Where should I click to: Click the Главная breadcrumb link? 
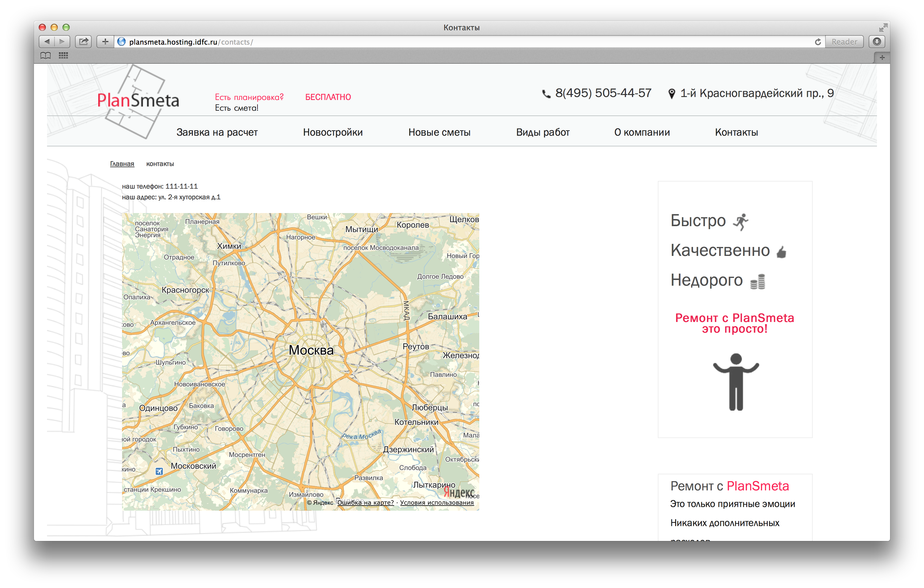[x=122, y=164]
